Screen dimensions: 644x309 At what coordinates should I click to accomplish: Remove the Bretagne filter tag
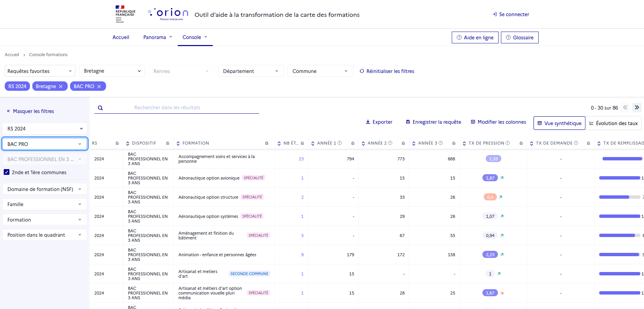[x=61, y=86]
